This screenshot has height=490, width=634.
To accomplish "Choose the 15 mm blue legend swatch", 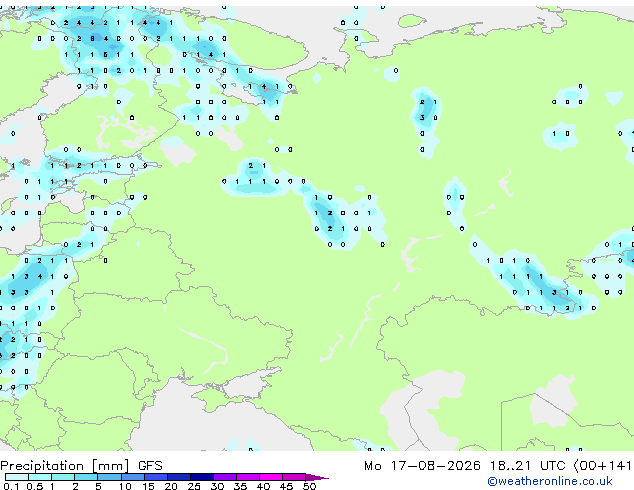I will point(155,477).
